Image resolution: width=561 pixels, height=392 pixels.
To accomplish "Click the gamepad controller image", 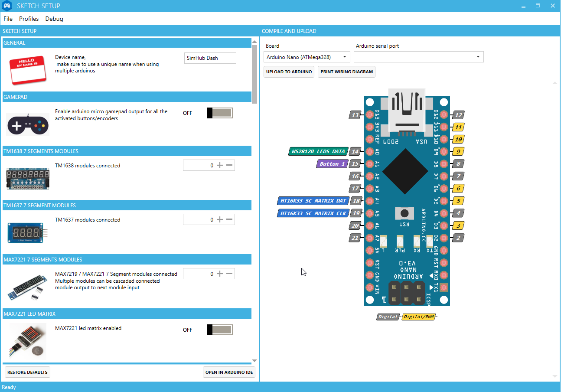I will 28,124.
